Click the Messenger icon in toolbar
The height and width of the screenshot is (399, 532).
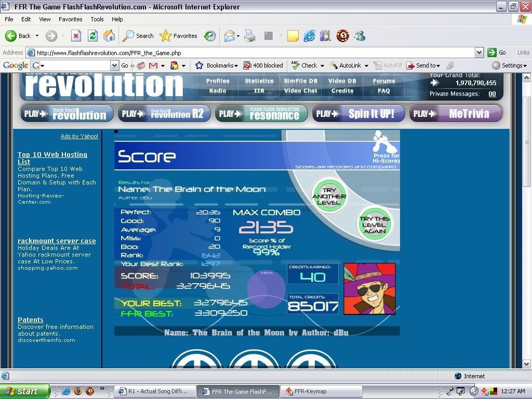(x=359, y=36)
